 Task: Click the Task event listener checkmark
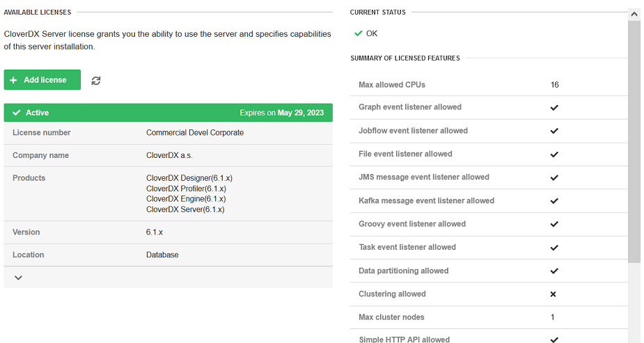point(554,248)
